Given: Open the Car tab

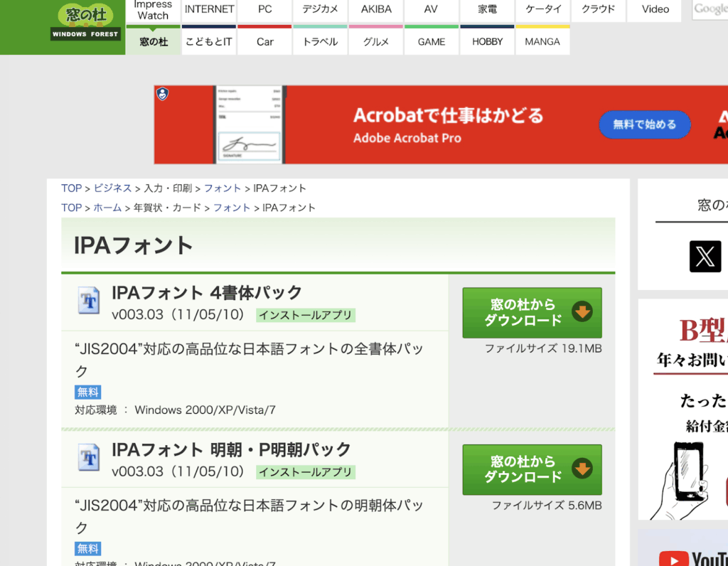Looking at the screenshot, I should [x=264, y=41].
